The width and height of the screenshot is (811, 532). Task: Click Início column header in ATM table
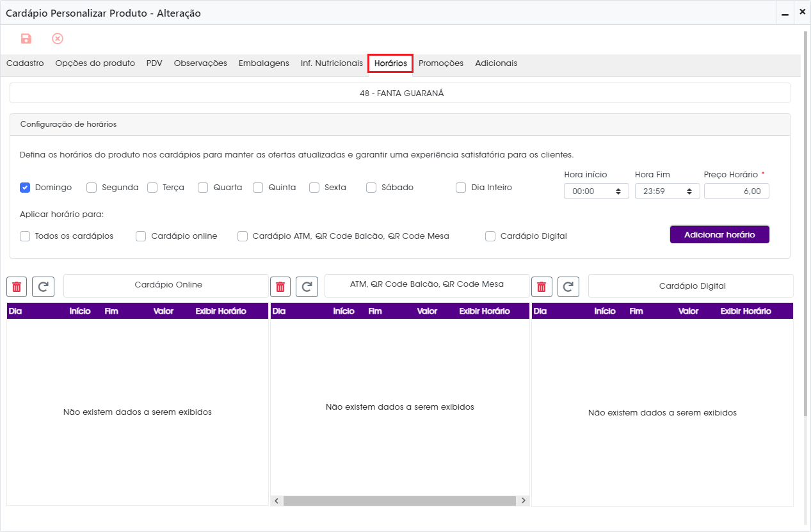coord(344,311)
